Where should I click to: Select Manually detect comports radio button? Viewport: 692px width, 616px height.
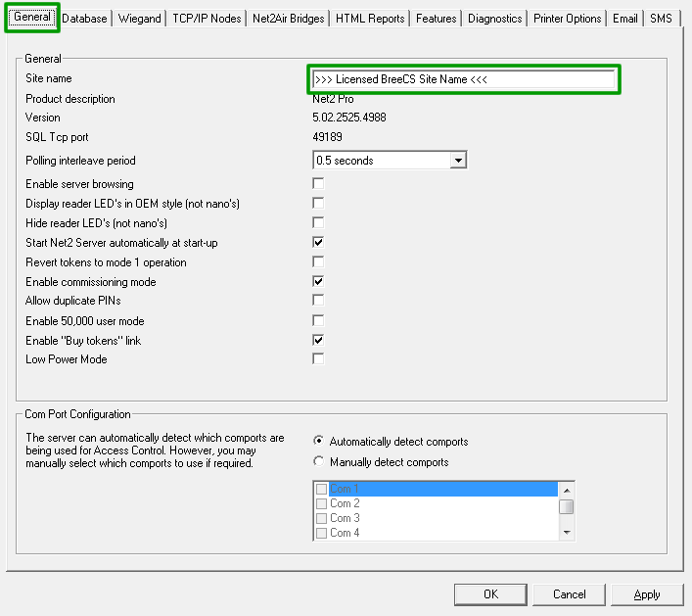[318, 461]
